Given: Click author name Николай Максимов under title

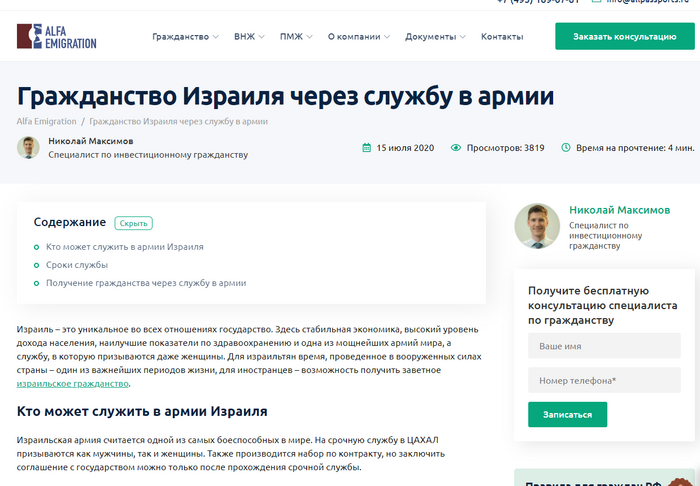Looking at the screenshot, I should 91,141.
